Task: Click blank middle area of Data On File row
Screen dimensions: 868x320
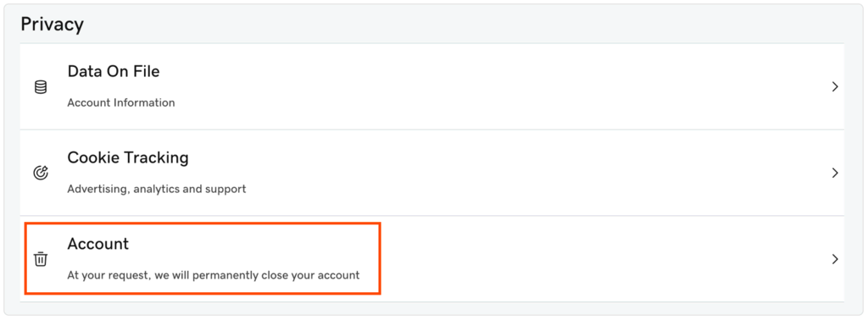Action: [498, 86]
